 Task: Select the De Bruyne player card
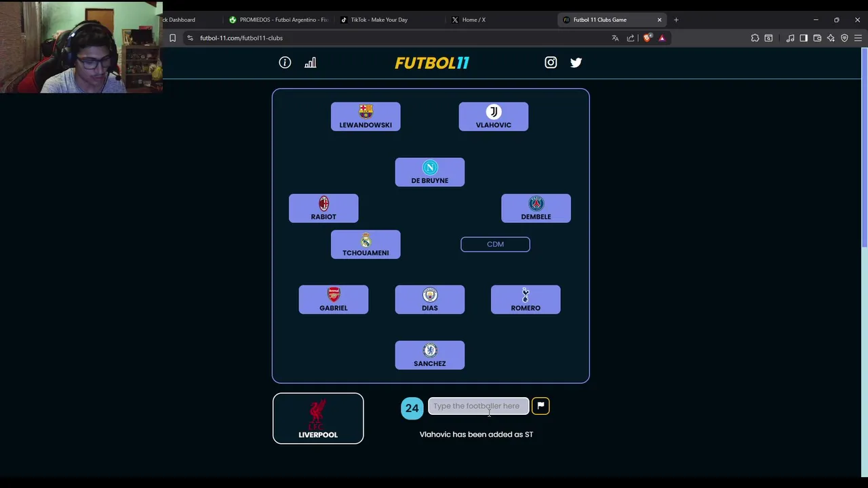click(x=430, y=172)
